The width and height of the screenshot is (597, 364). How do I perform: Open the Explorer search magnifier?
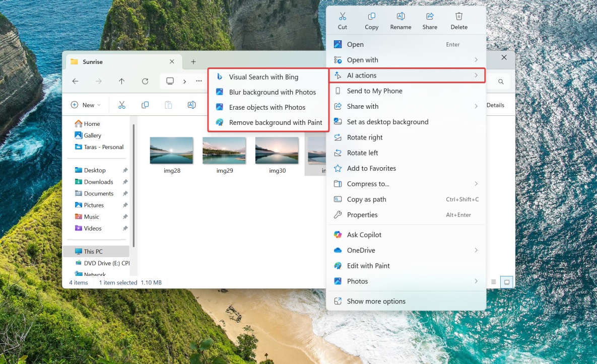(x=501, y=82)
